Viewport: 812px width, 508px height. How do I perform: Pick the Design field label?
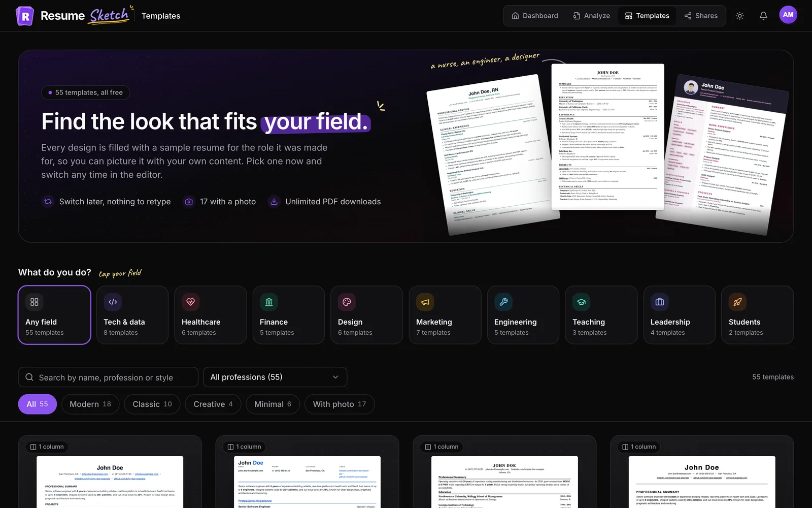point(350,322)
